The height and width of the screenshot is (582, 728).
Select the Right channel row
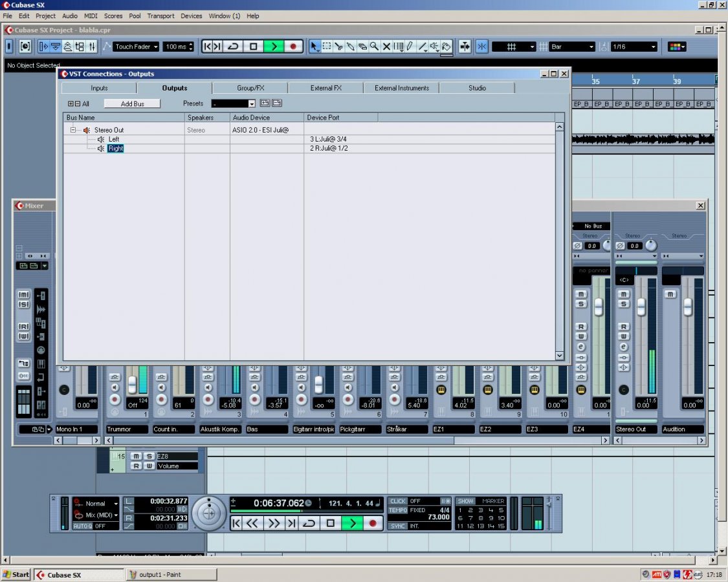click(x=309, y=149)
